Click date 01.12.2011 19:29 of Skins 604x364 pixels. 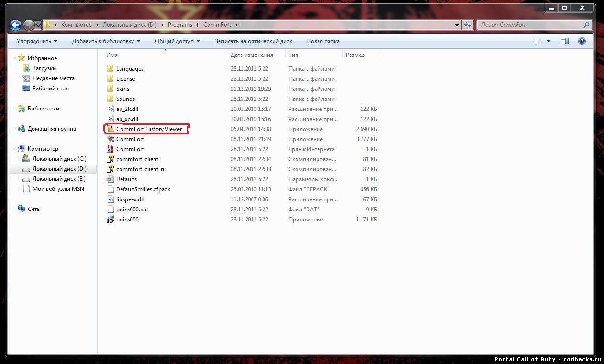click(x=251, y=89)
